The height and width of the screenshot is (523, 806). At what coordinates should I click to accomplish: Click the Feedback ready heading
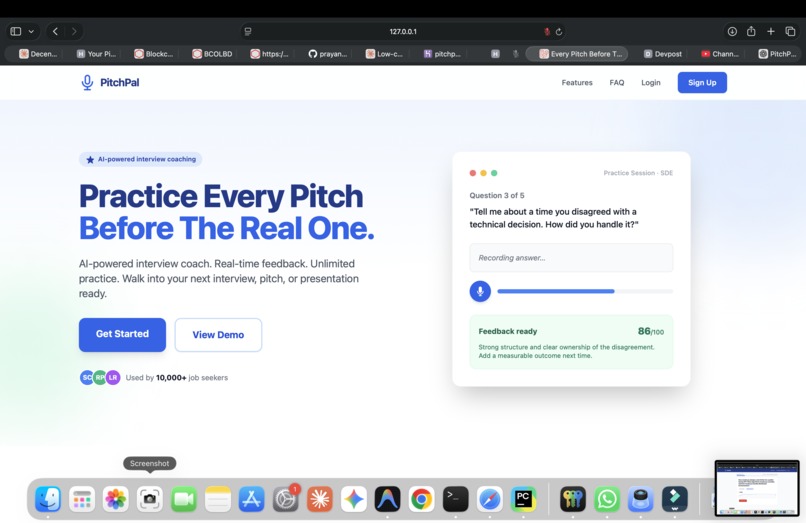click(508, 331)
